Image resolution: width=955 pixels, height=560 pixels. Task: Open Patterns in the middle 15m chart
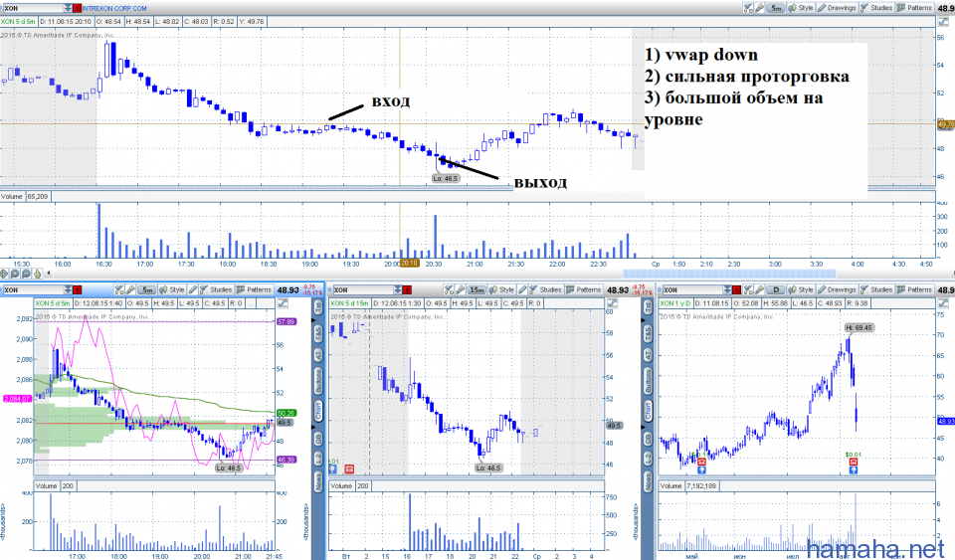(584, 289)
